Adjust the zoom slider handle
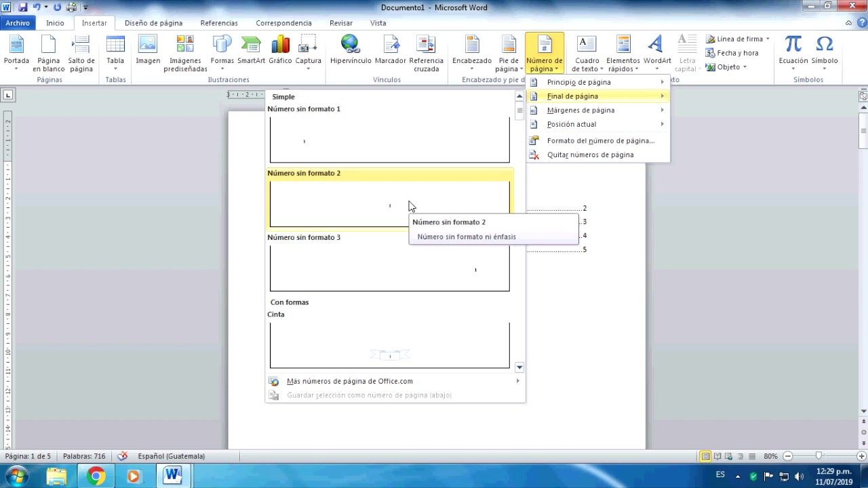 pos(818,456)
